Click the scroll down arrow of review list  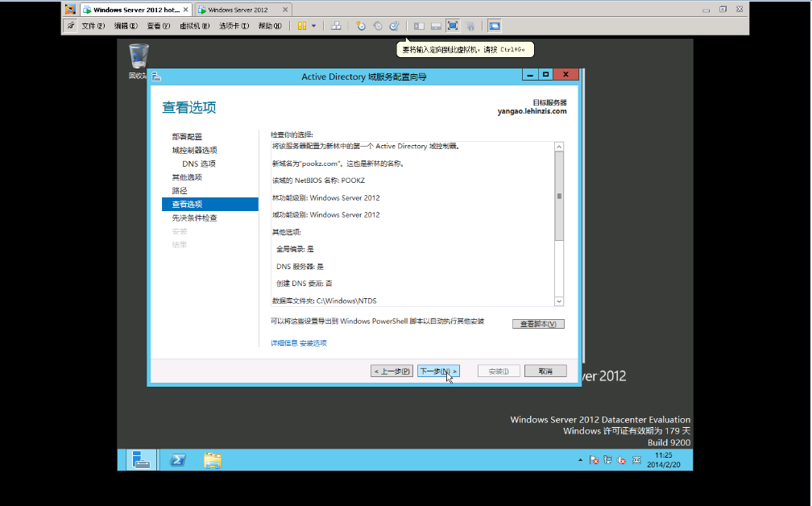559,301
